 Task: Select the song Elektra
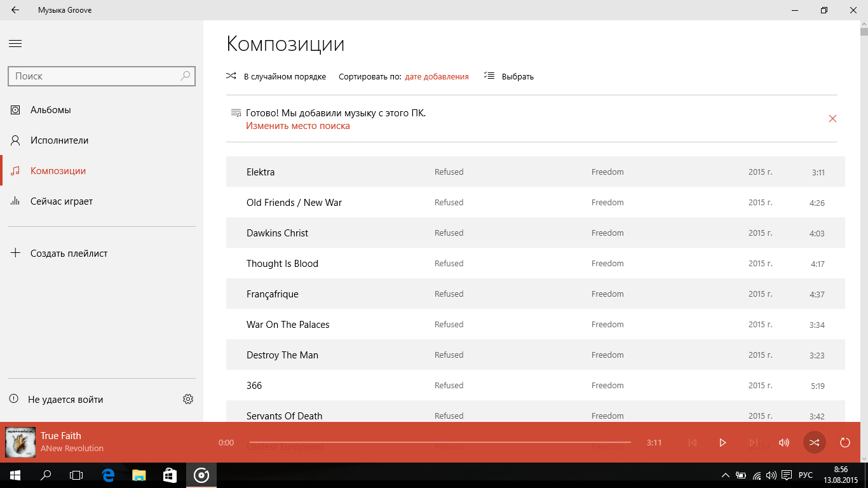coord(535,172)
